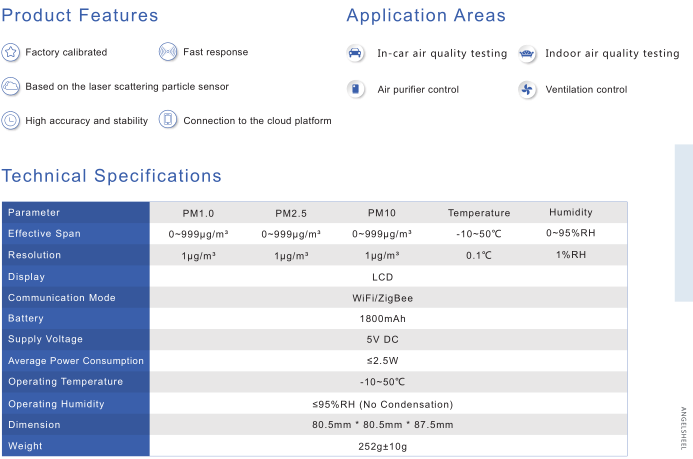
Task: Click the Factory calibrated label
Action: tap(66, 52)
